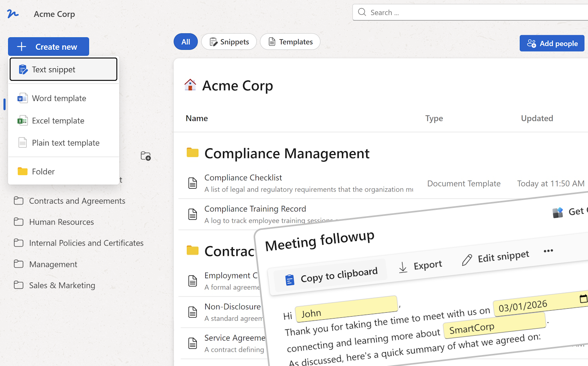Screen dimensions: 588x366
Task: Sort by the Name column header
Action: pos(197,118)
